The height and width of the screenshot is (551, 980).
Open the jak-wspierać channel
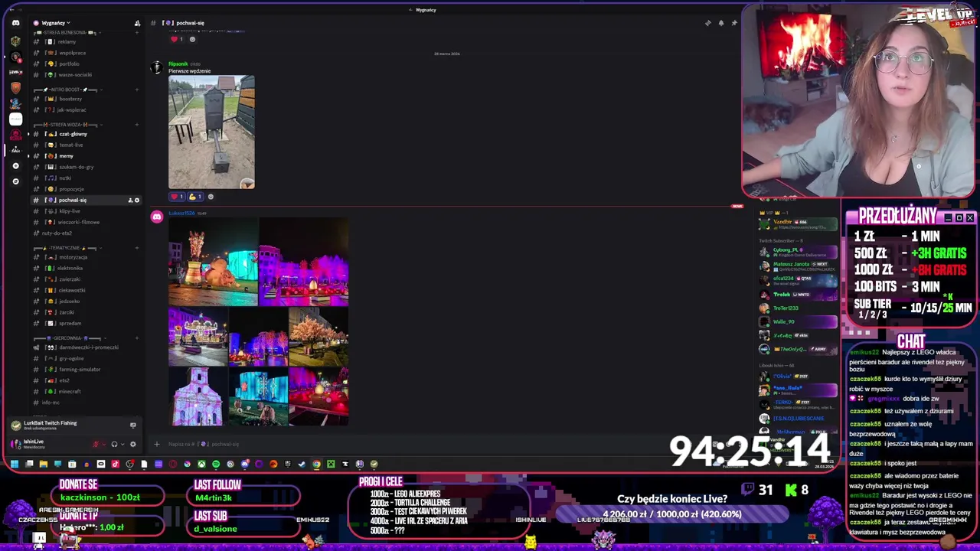click(87, 110)
